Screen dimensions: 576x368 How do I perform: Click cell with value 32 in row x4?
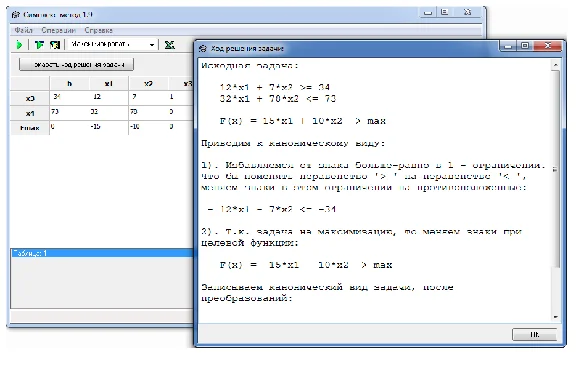[x=109, y=112]
